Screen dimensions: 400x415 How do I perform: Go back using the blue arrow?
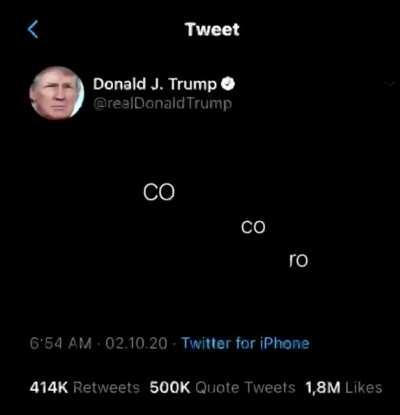coord(33,29)
